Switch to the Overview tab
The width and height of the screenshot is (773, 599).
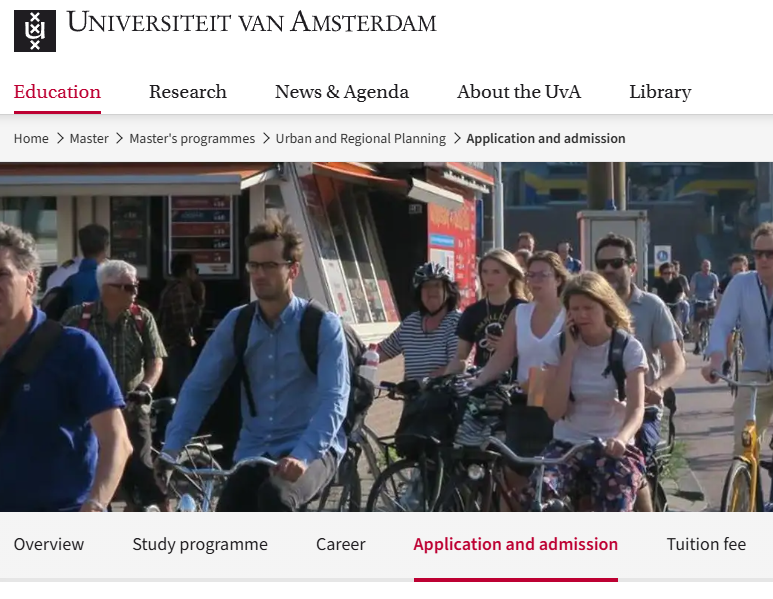[x=49, y=544]
